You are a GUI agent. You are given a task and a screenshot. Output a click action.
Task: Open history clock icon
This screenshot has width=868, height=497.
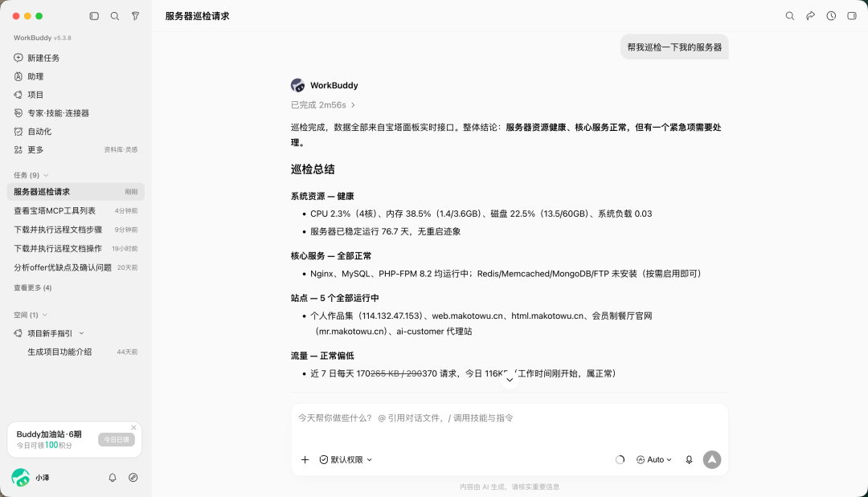coord(831,16)
